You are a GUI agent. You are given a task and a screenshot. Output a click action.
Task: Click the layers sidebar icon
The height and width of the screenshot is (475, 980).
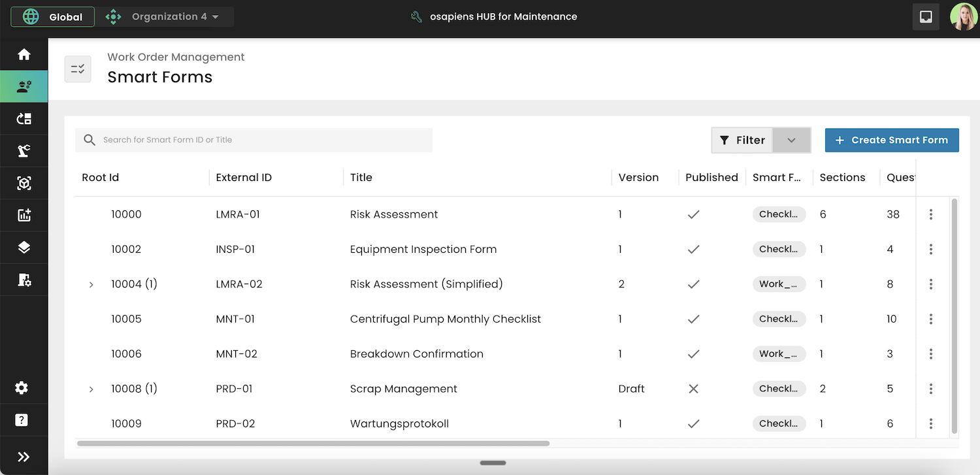pyautogui.click(x=24, y=247)
